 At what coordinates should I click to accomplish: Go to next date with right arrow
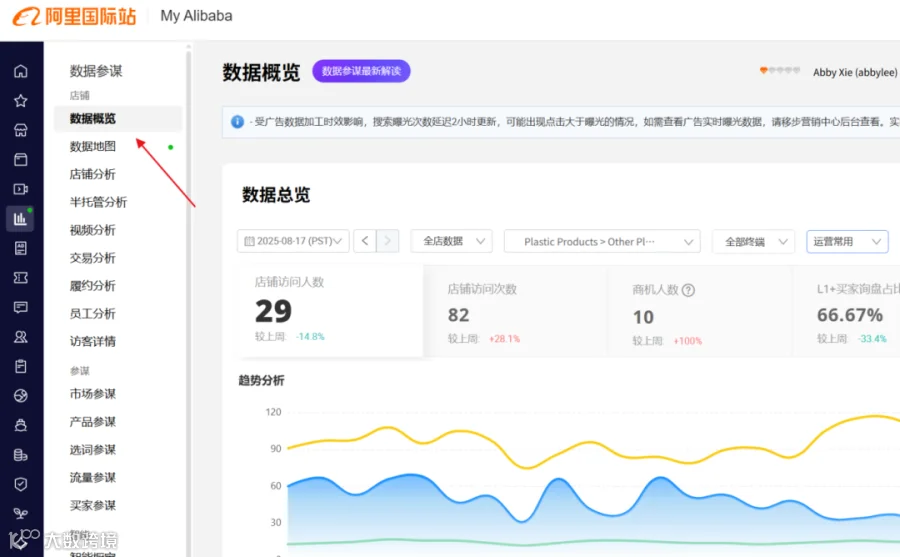tap(387, 241)
